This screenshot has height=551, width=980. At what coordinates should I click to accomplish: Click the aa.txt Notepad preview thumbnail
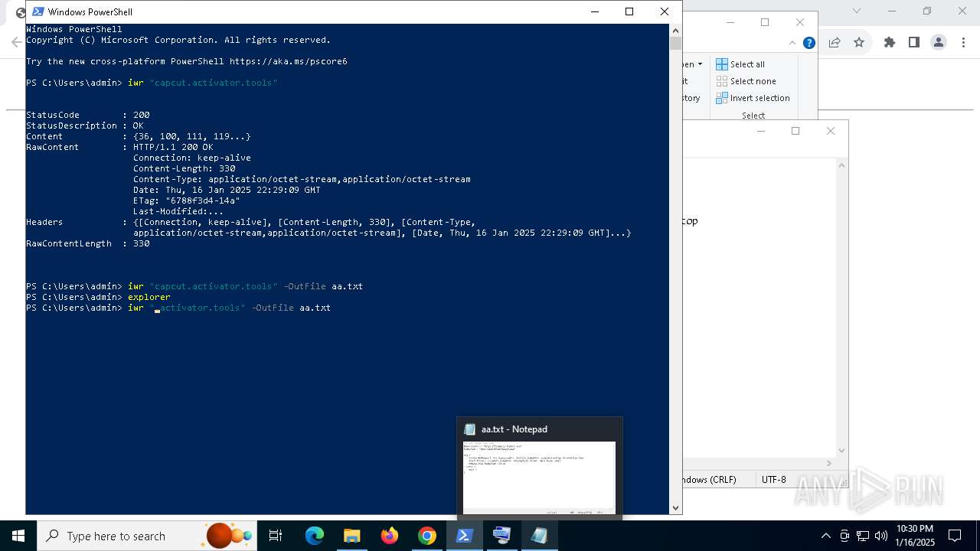(x=539, y=478)
